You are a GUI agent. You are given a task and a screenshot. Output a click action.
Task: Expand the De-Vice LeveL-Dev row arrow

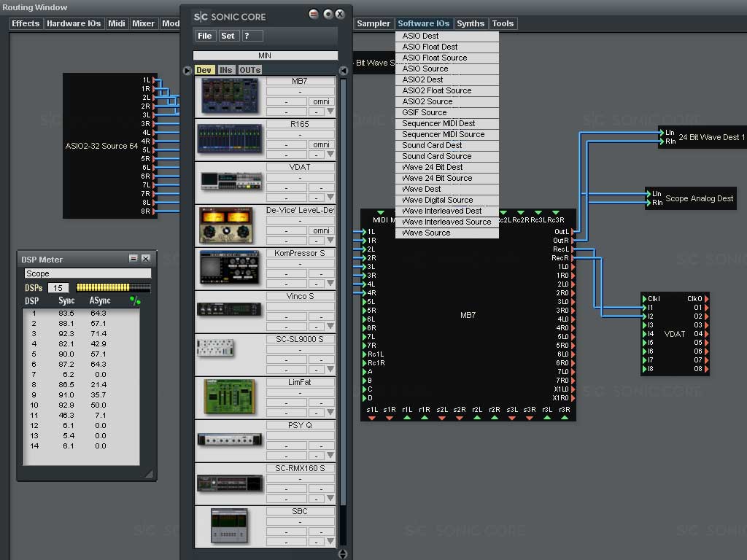point(330,240)
